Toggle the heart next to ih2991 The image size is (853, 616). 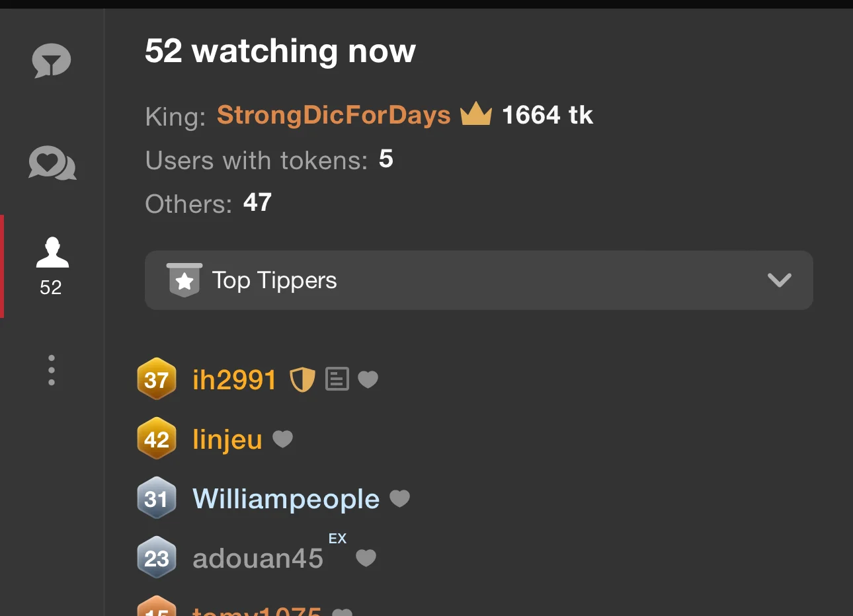pyautogui.click(x=368, y=379)
